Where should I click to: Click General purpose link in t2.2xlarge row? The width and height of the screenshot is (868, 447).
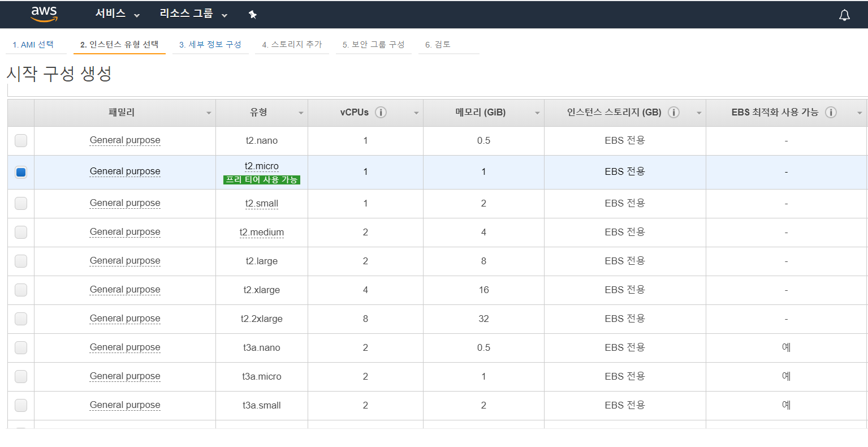click(125, 319)
